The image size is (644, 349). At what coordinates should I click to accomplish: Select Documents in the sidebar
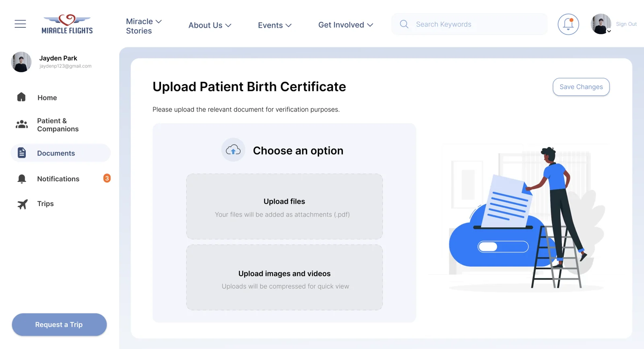(60, 153)
